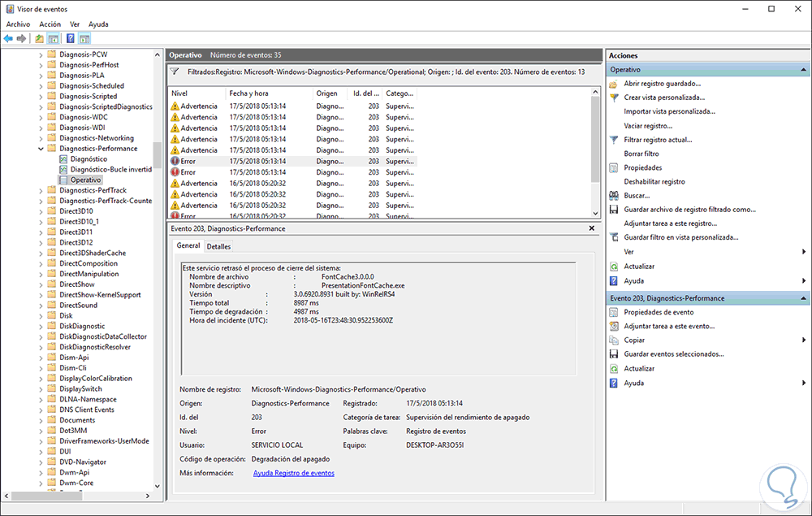Open 'Abrir registro guardado...' action
This screenshot has width=812, height=516.
click(x=662, y=84)
